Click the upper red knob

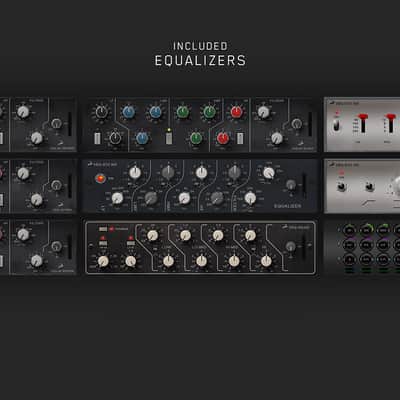click(x=236, y=112)
